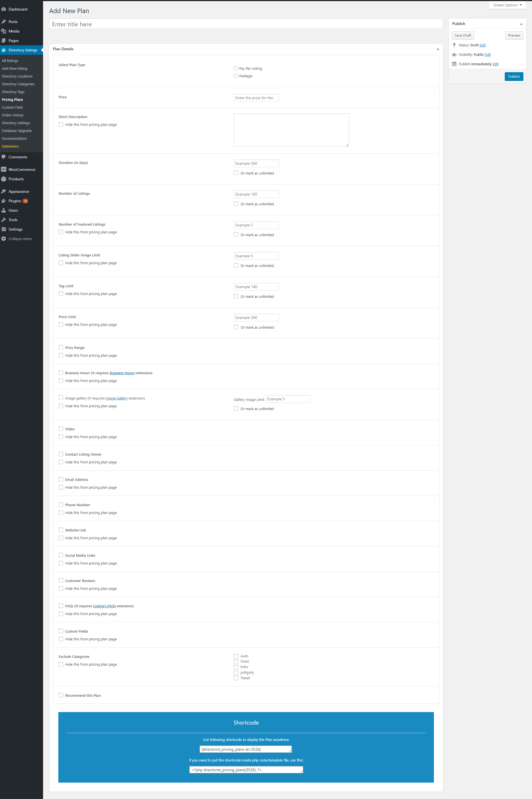Open Directory settings submenu item
Screen dimensions: 532x799
click(x=16, y=123)
